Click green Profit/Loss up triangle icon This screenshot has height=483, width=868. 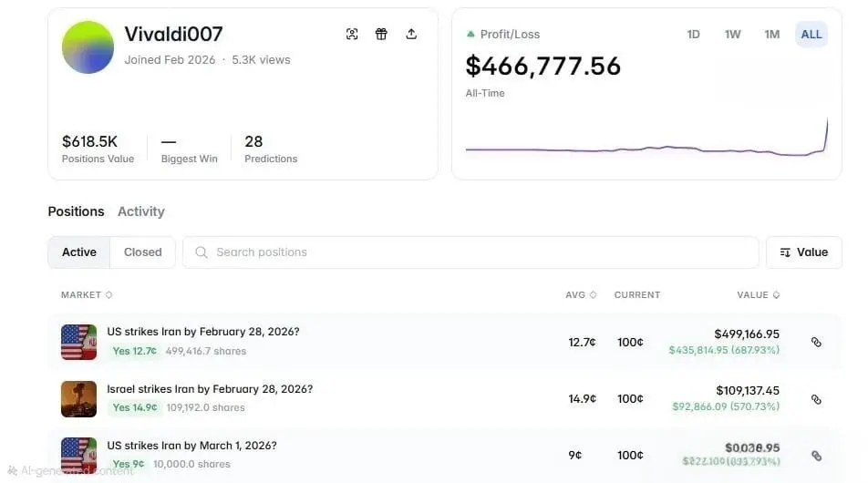coord(470,34)
